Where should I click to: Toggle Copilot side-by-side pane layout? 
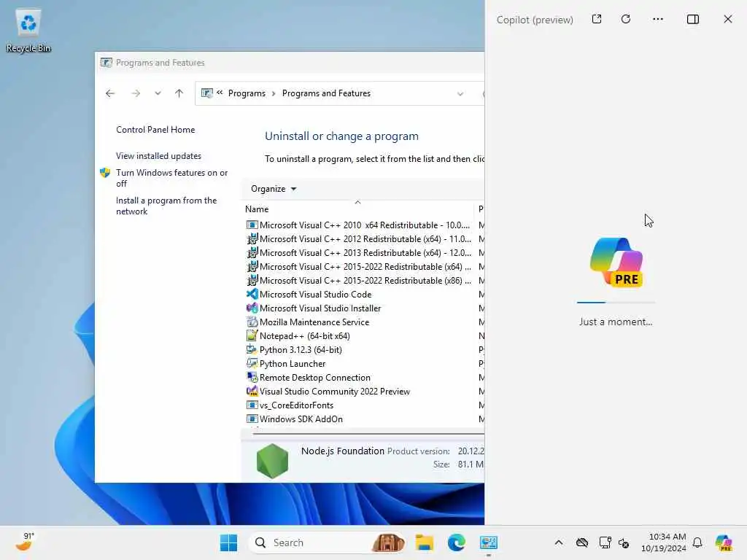pyautogui.click(x=693, y=19)
